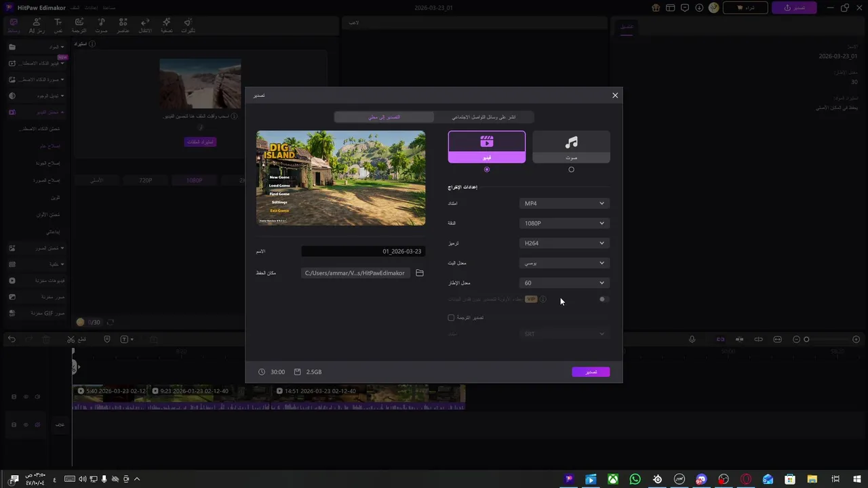Open the bitrate (معدل البت) dropdown
This screenshot has width=868, height=488.
(564, 263)
